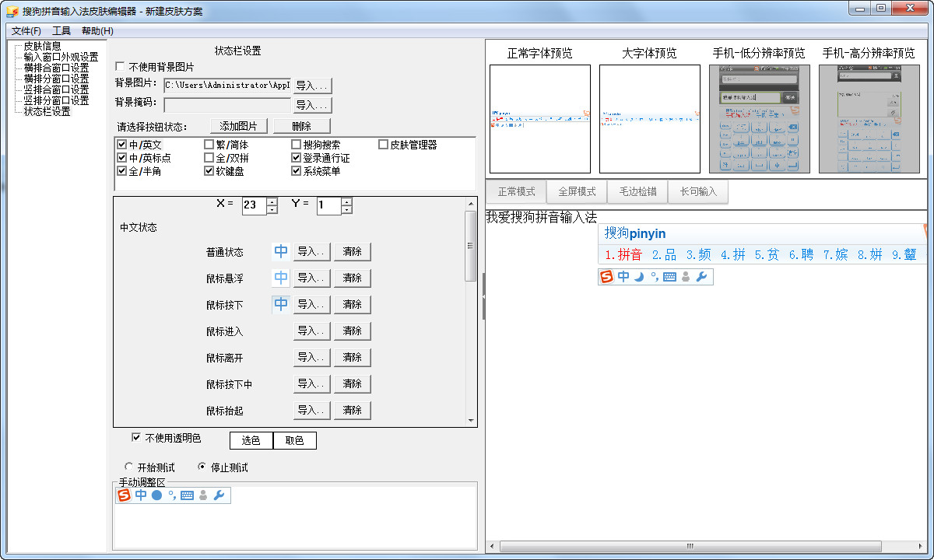Click the passport user icon in 手动调整区
934x560 pixels.
(x=203, y=495)
